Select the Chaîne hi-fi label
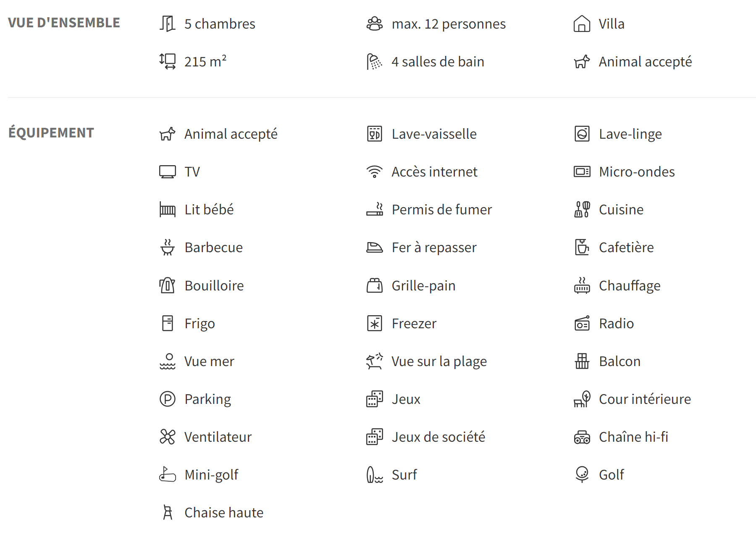756x543 pixels. pyautogui.click(x=633, y=437)
